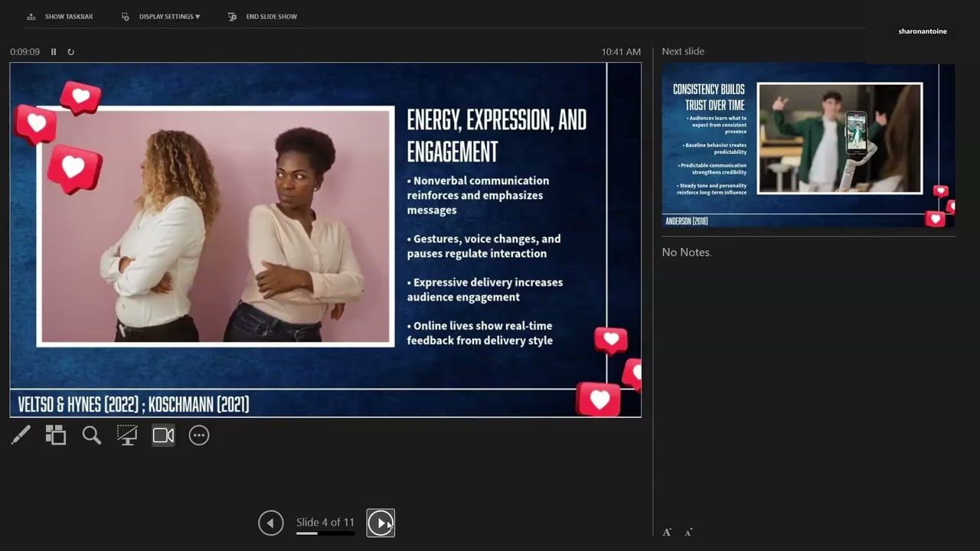
Task: Open the see all slides grid
Action: click(56, 435)
